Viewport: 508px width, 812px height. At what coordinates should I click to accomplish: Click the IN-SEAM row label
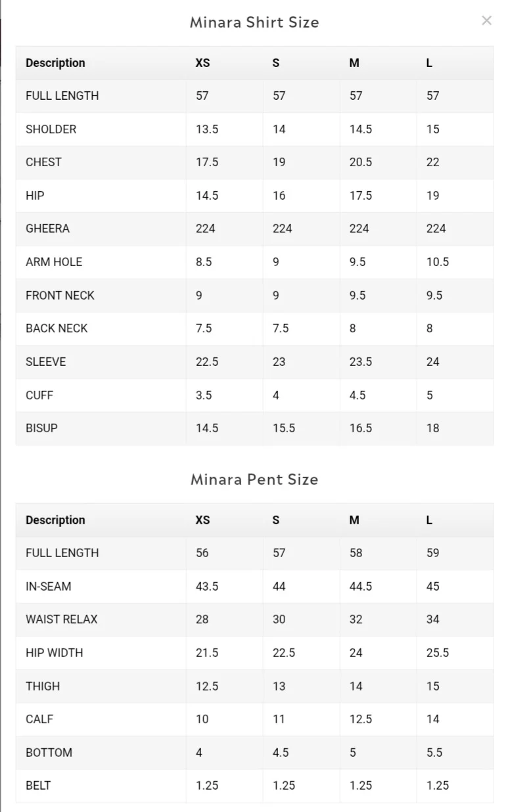48,587
